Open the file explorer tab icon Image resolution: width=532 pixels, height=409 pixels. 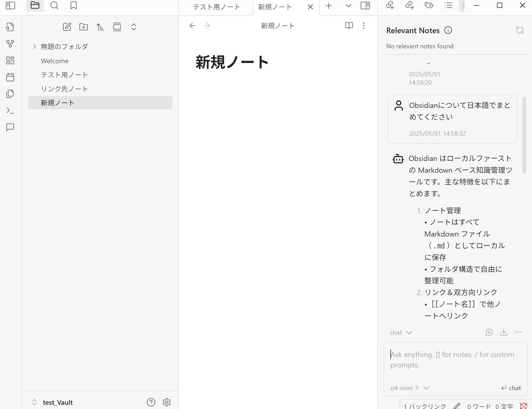click(35, 5)
